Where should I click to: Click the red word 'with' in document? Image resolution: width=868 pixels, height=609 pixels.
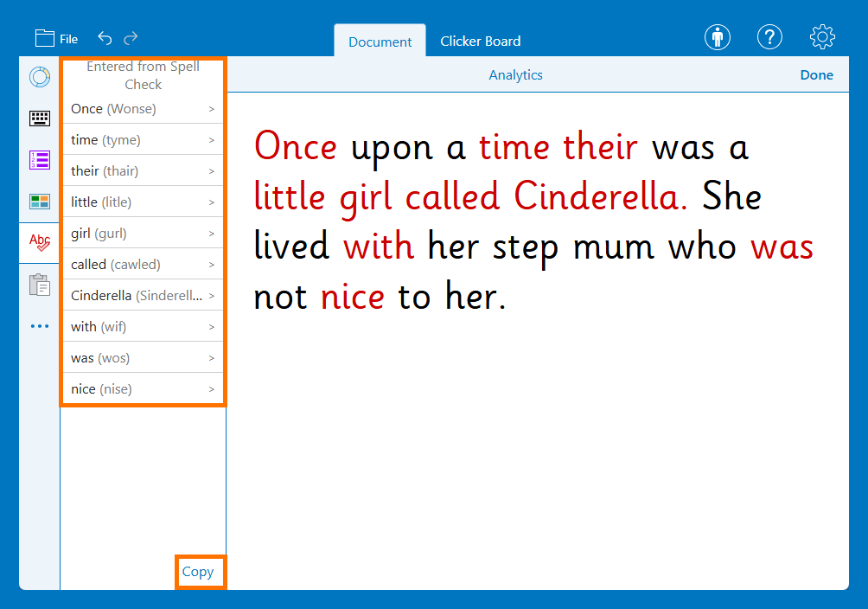tap(378, 246)
